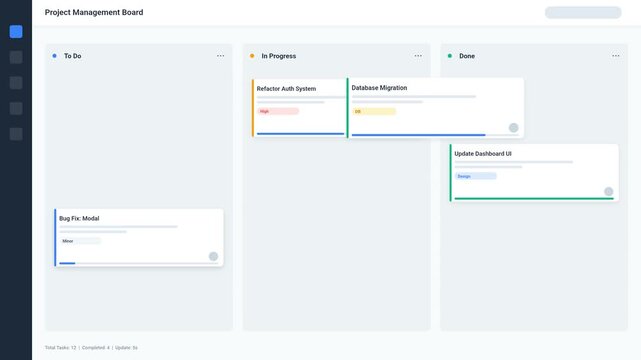Open the Update Dashboard UI card
The image size is (641, 360).
(534, 172)
